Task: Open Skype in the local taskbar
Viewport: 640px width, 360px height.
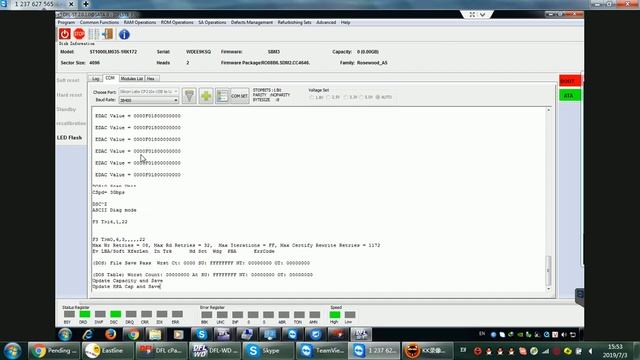Action: (x=268, y=351)
